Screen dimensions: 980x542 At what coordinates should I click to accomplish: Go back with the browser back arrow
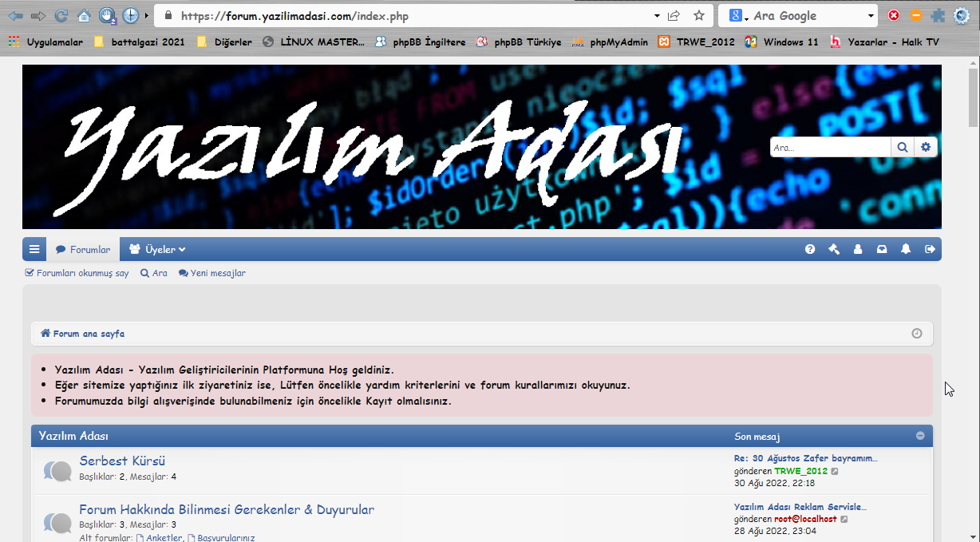(15, 15)
